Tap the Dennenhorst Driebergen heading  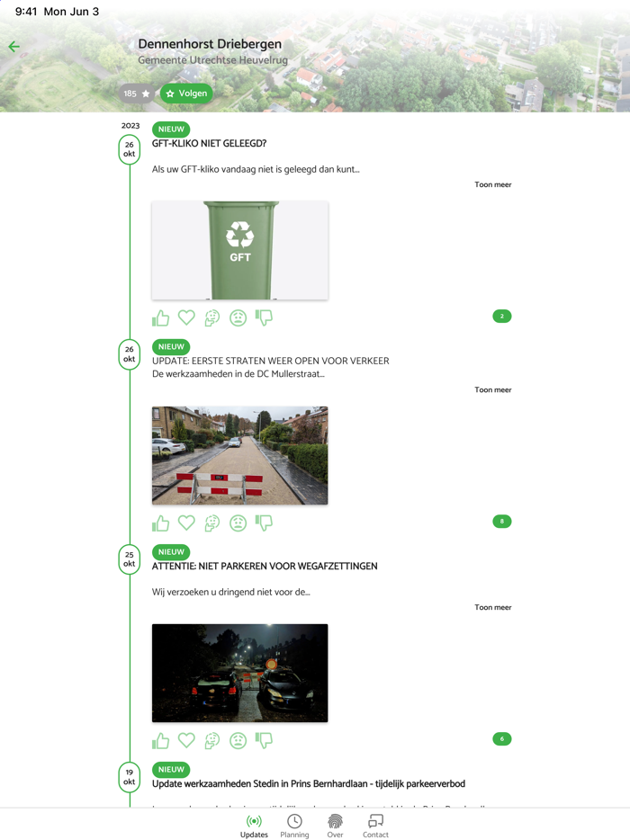tap(210, 44)
